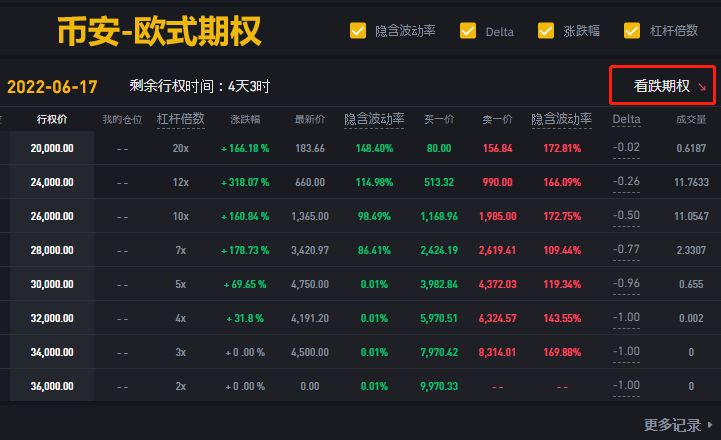Select the 2022-06-17 expiry date

(52, 86)
